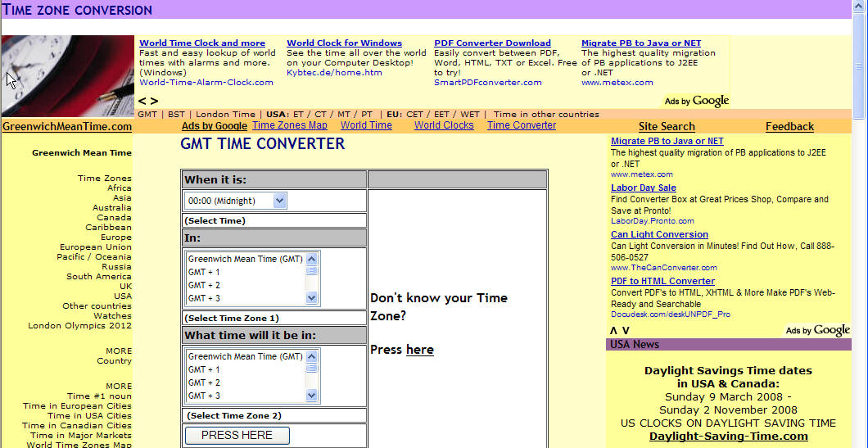Screen dimensions: 868x448
Task: Click the London Olympics 2012 sidebar link
Action: point(79,326)
